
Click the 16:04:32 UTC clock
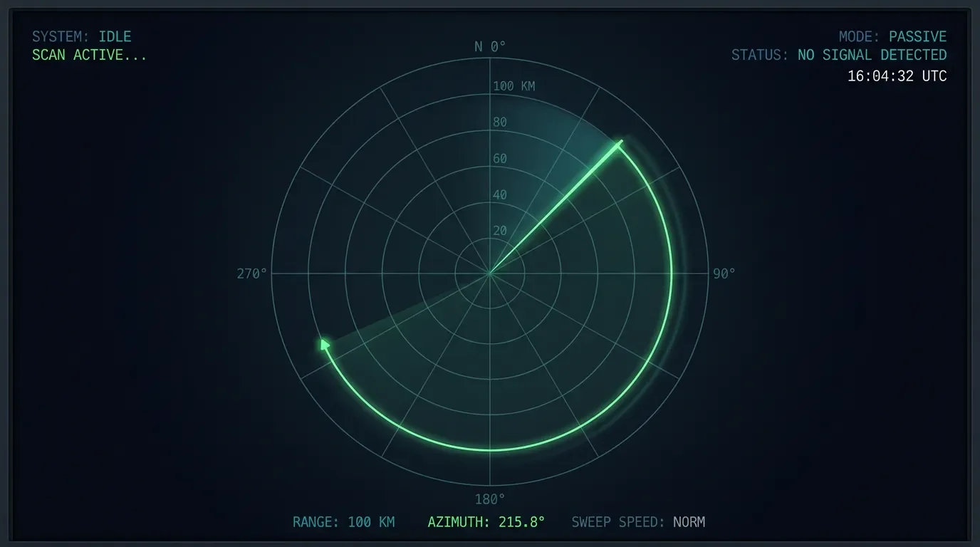tap(897, 75)
